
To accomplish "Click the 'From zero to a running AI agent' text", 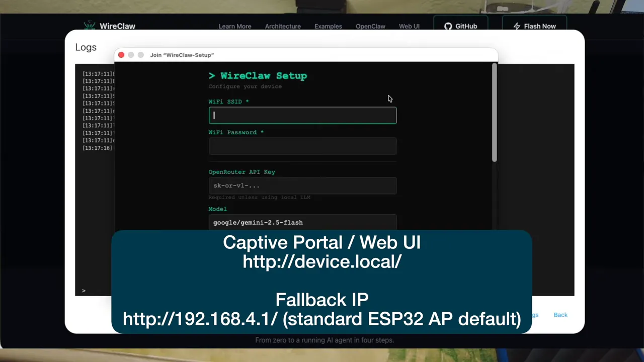I will point(325,340).
